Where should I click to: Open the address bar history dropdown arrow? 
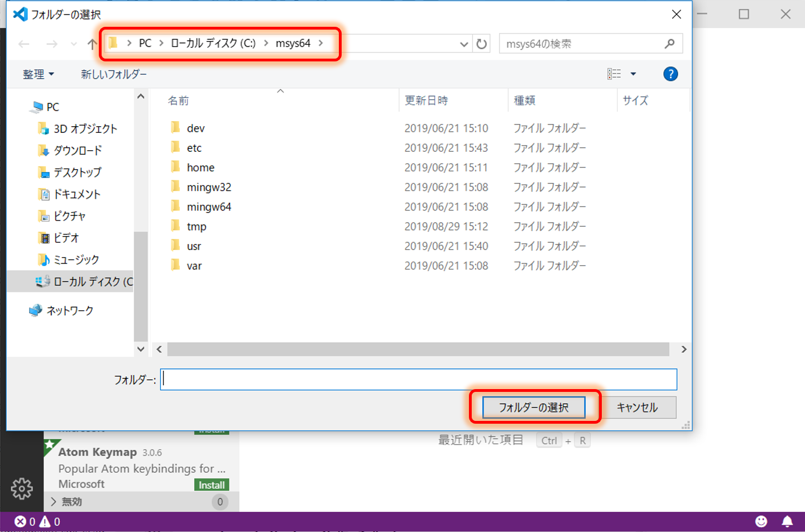(463, 43)
